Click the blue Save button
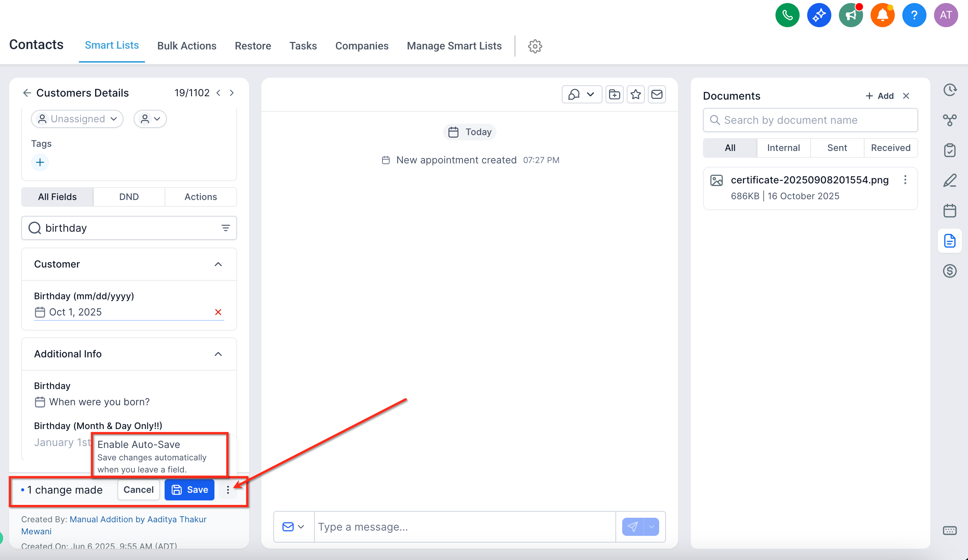 [x=190, y=489]
